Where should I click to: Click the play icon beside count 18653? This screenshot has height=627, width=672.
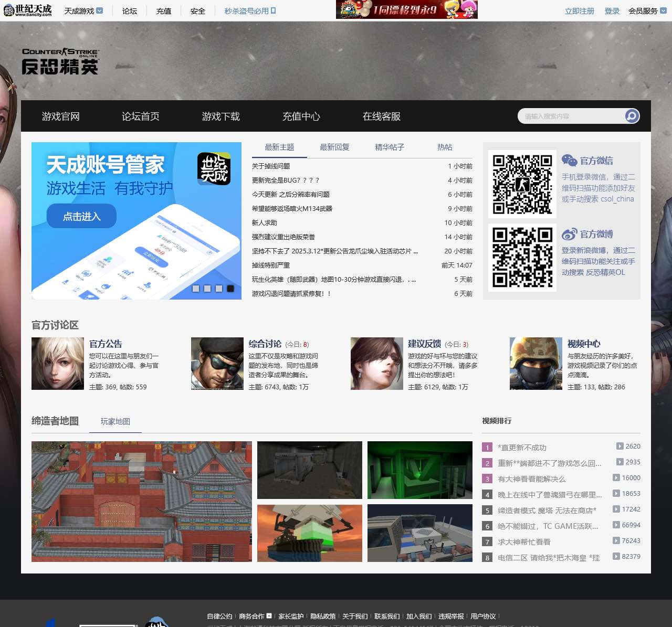[x=616, y=494]
